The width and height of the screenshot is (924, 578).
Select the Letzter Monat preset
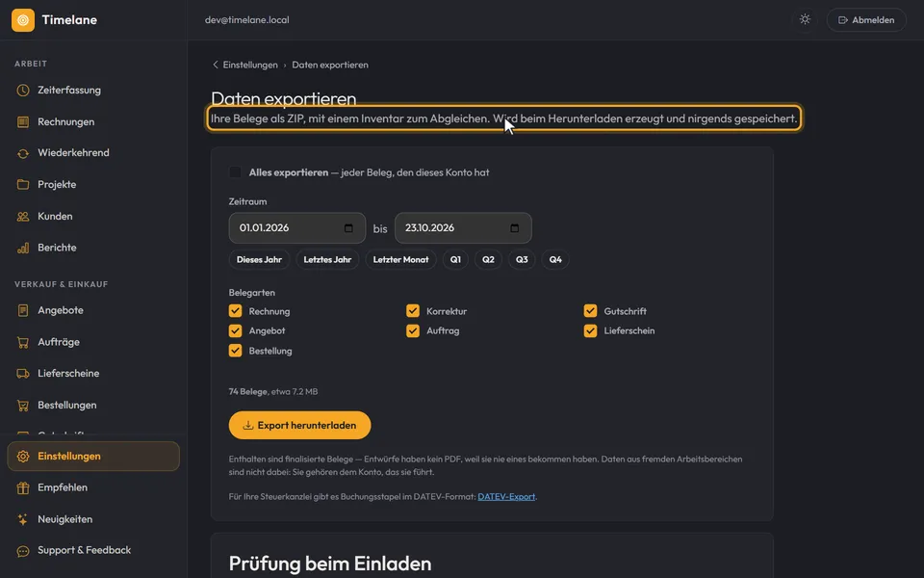pyautogui.click(x=400, y=259)
